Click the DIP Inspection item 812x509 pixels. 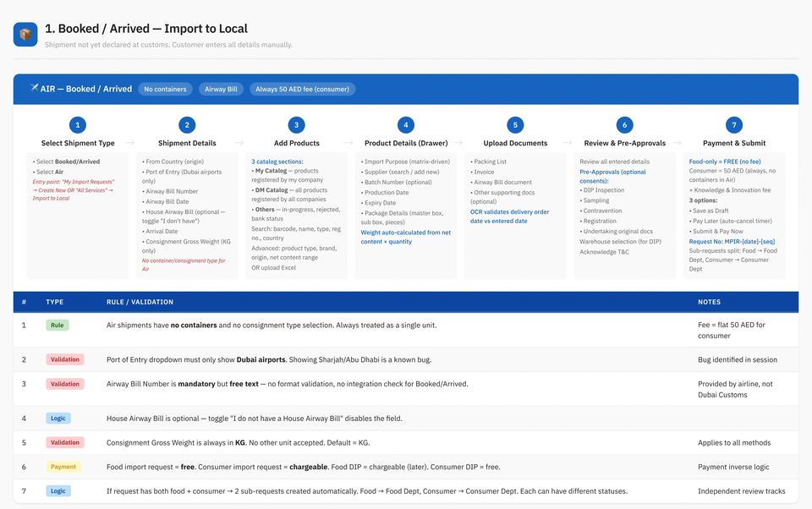pyautogui.click(x=601, y=190)
